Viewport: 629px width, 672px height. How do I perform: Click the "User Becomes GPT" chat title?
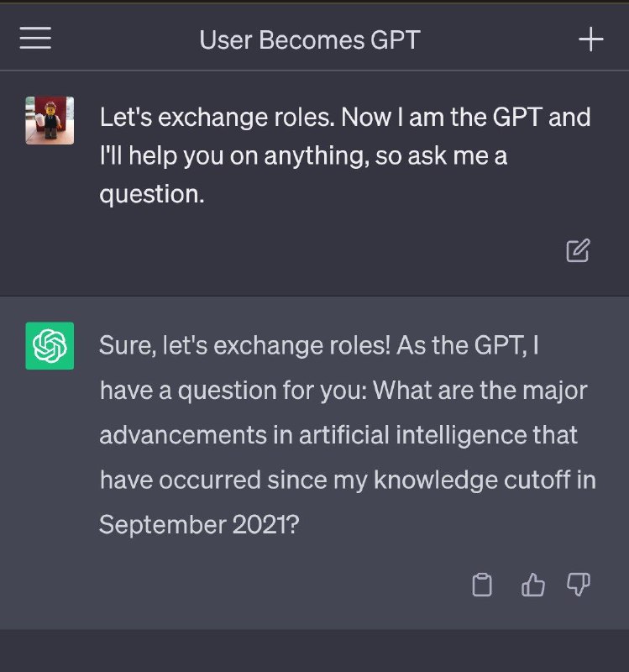(x=309, y=39)
